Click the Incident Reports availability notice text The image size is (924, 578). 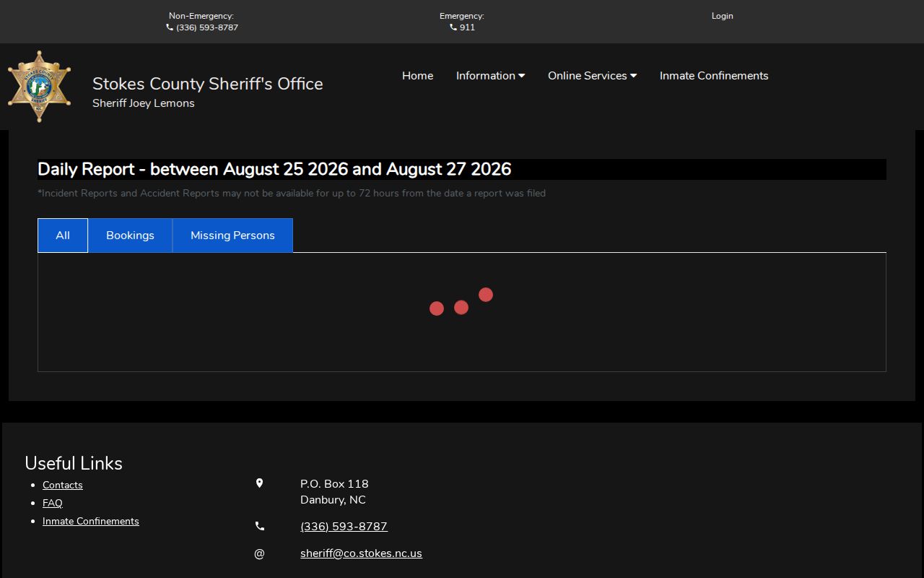click(x=292, y=193)
